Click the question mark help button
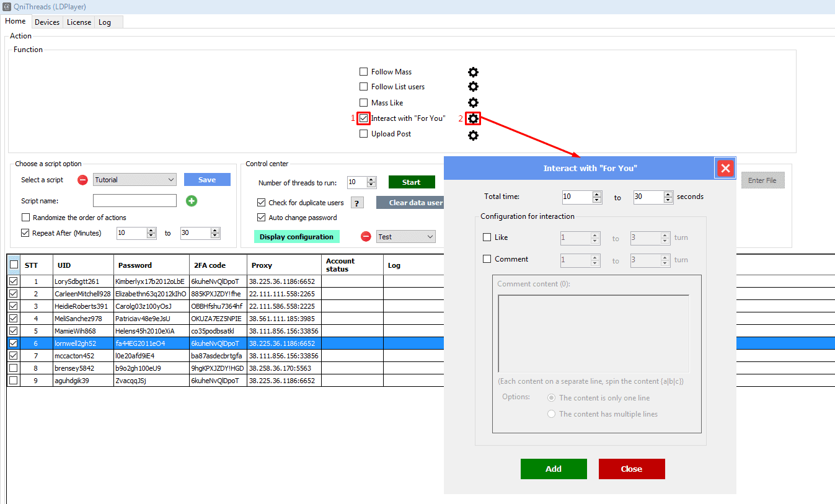Screen dimensions: 835x504 click(x=357, y=203)
